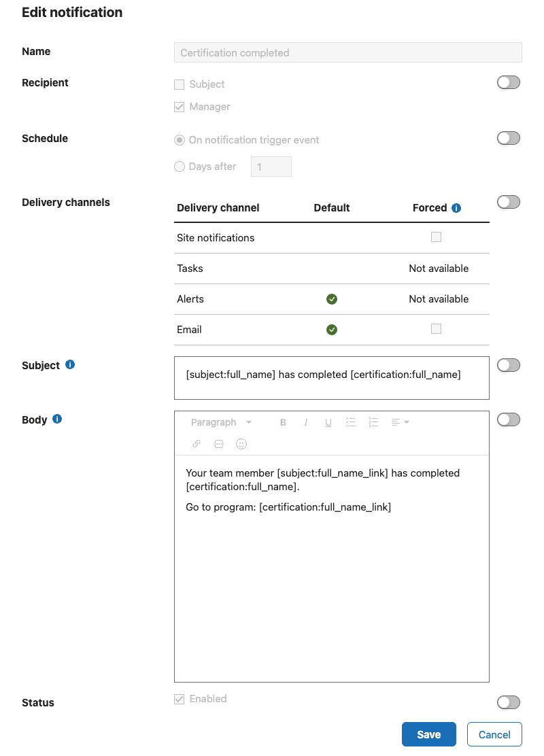Open the emoji picker icon
This screenshot has height=756, width=544.
click(x=241, y=444)
